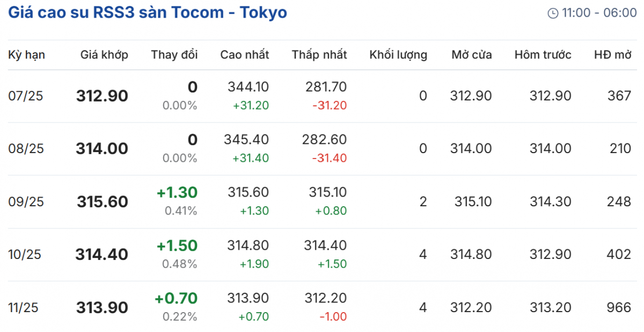Select the 'Cao nhất' column header
Viewport: 644px width, 332px height.
245,55
